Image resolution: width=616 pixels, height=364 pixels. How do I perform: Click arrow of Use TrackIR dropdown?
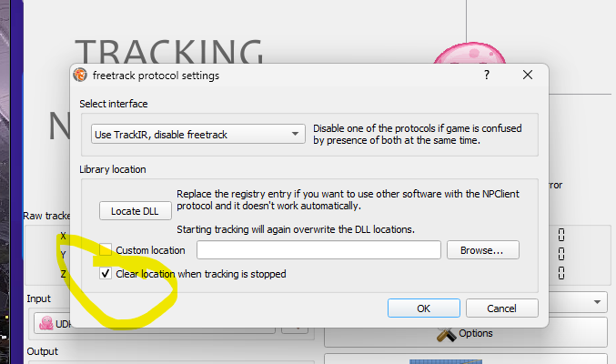pyautogui.click(x=295, y=134)
